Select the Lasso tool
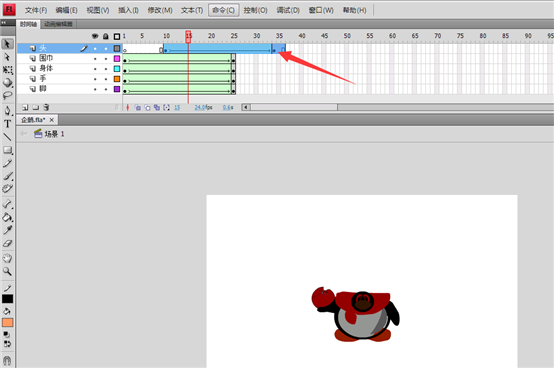This screenshot has height=368, width=554. click(7, 96)
